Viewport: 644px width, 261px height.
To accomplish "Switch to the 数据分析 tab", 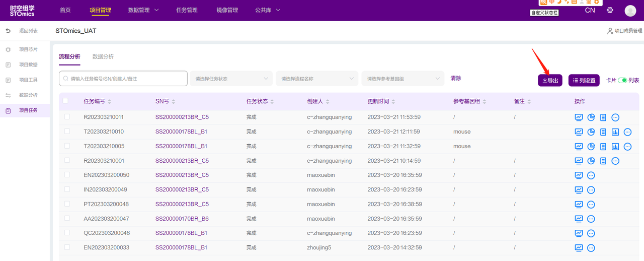I will [103, 56].
